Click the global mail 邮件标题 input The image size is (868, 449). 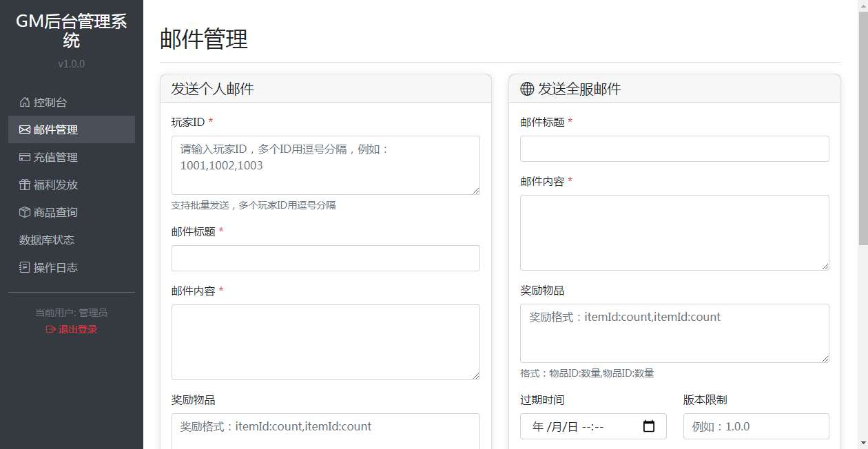point(674,149)
